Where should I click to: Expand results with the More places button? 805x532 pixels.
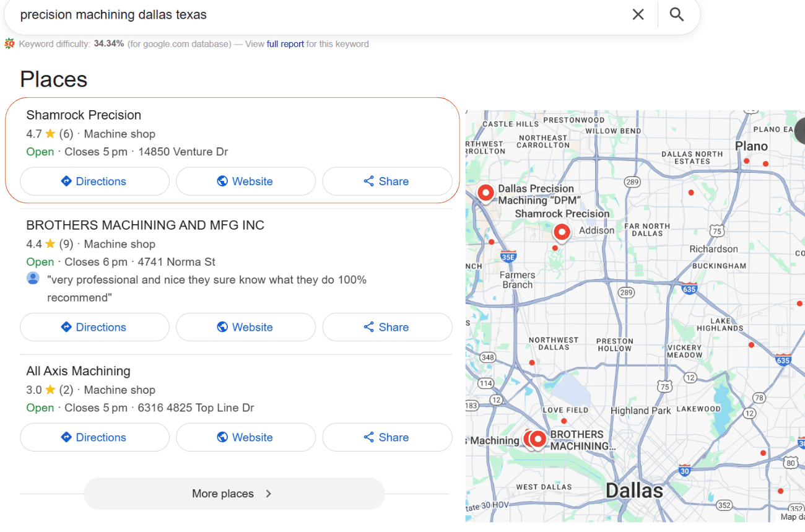(234, 494)
